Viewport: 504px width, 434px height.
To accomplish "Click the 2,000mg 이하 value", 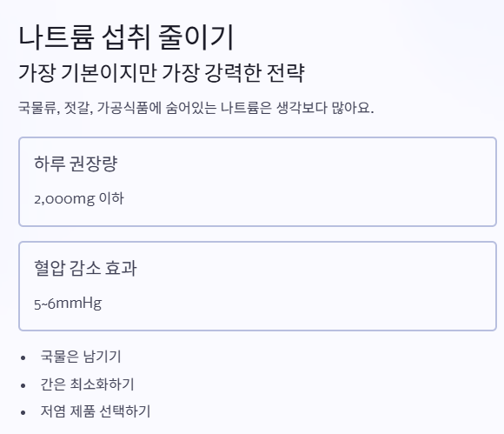I will pyautogui.click(x=79, y=199).
